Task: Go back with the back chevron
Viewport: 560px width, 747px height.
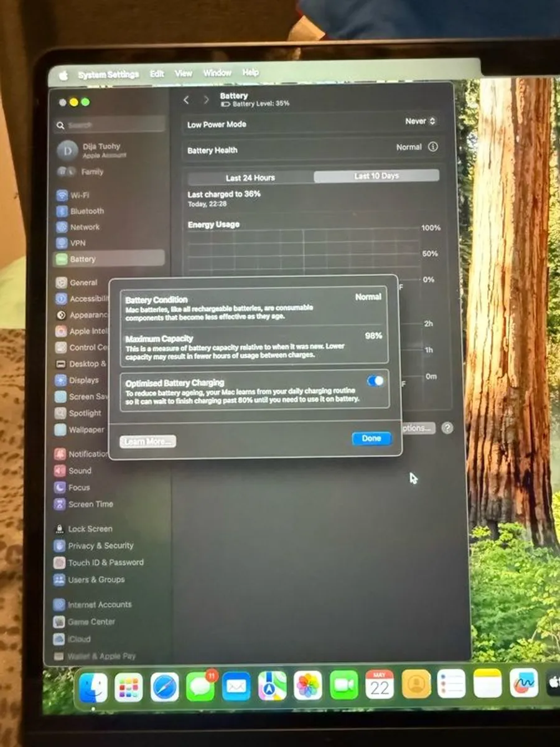Action: click(x=186, y=100)
